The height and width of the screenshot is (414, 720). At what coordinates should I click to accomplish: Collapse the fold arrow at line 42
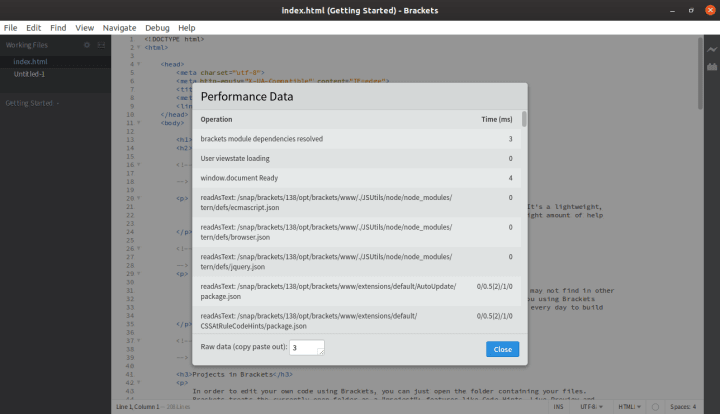pos(139,382)
